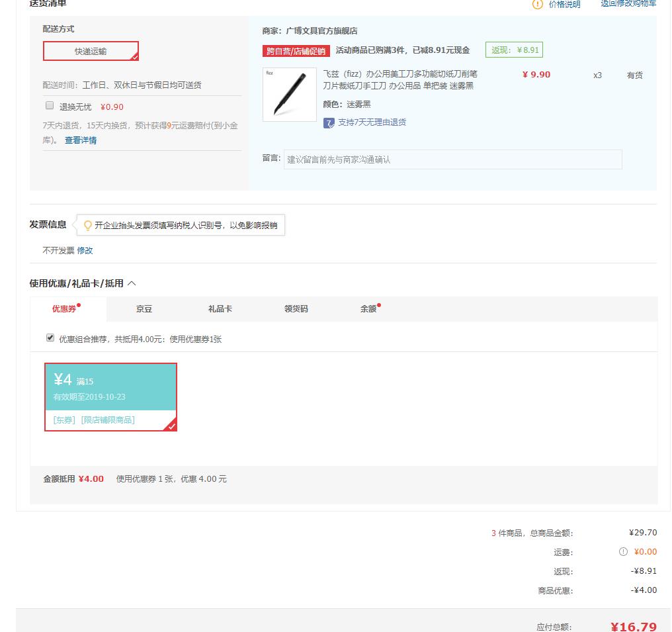Click the 金额抵用 ¥4.00 amount
Viewport: 672px width, 632px height.
(x=91, y=479)
